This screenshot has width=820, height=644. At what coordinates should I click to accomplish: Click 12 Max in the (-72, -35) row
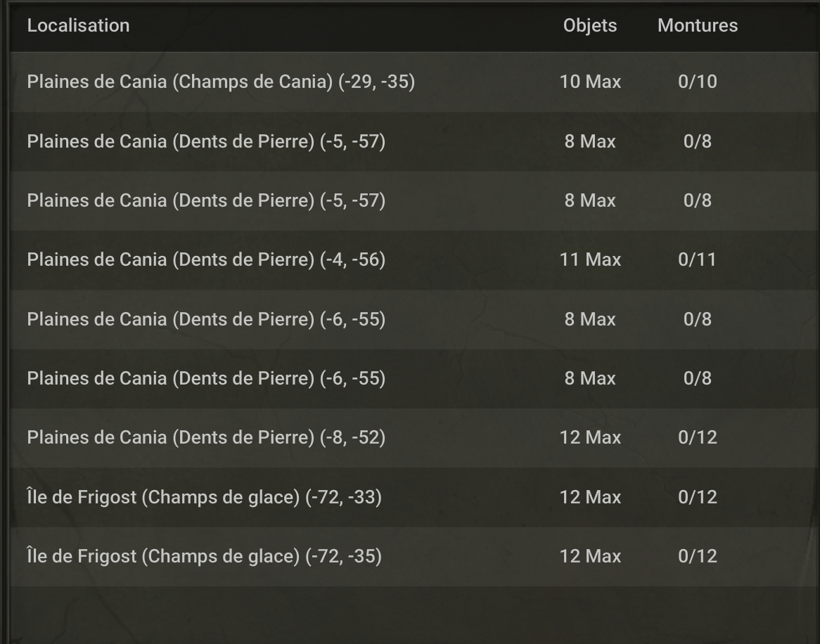[591, 556]
